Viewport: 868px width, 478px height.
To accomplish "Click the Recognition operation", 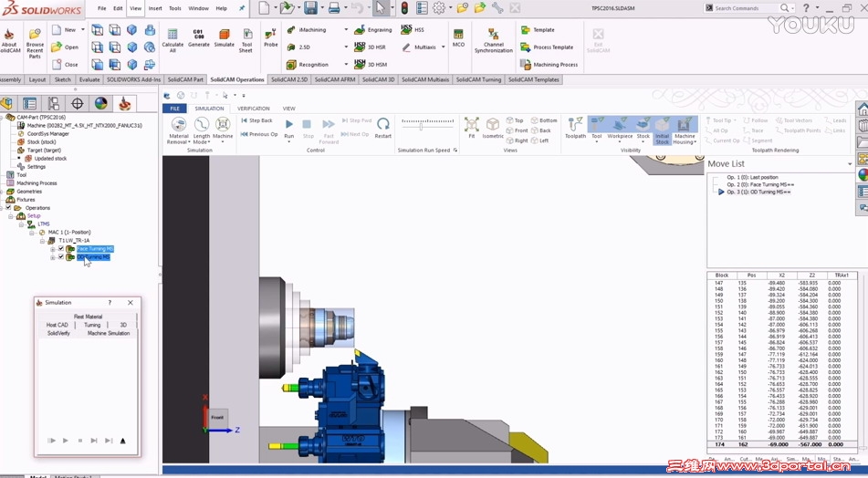I will coord(308,65).
